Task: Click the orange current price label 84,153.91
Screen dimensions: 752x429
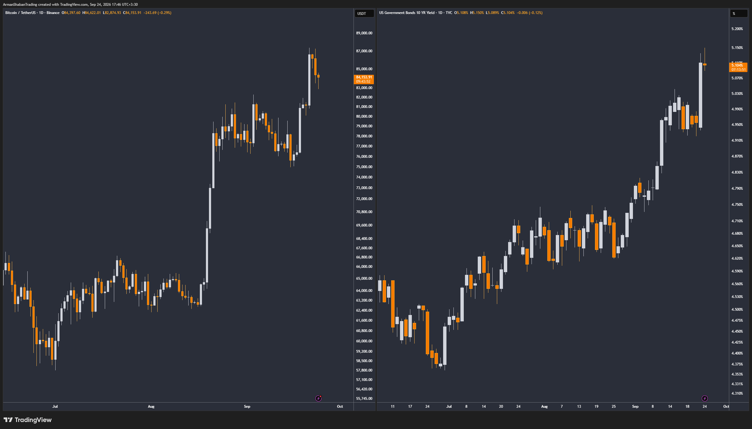Action: tap(364, 79)
